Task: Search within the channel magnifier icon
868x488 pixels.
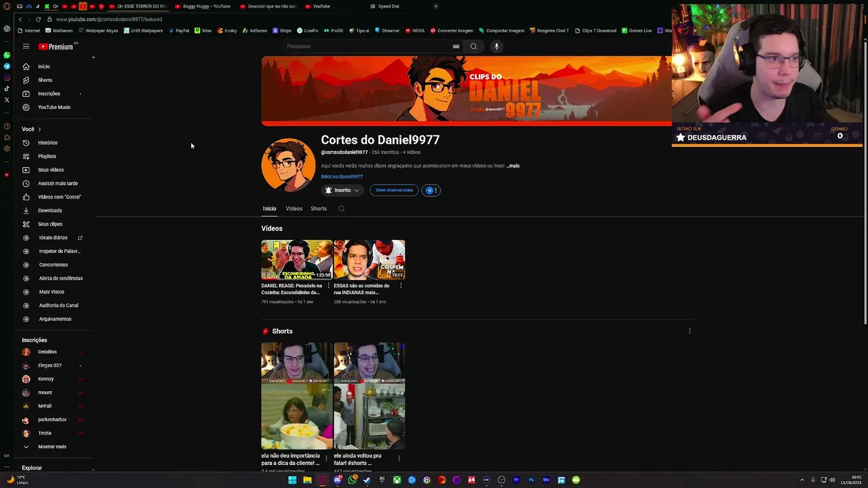Action: [x=342, y=209]
